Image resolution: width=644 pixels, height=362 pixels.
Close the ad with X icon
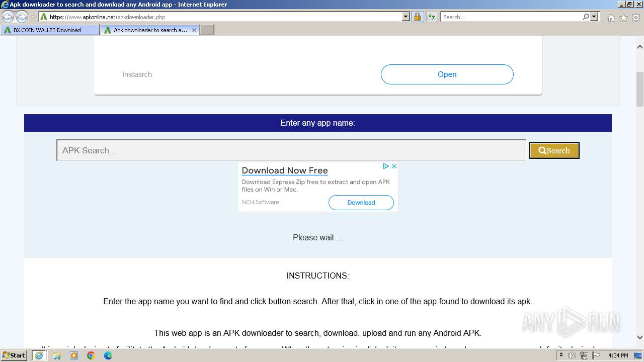394,166
